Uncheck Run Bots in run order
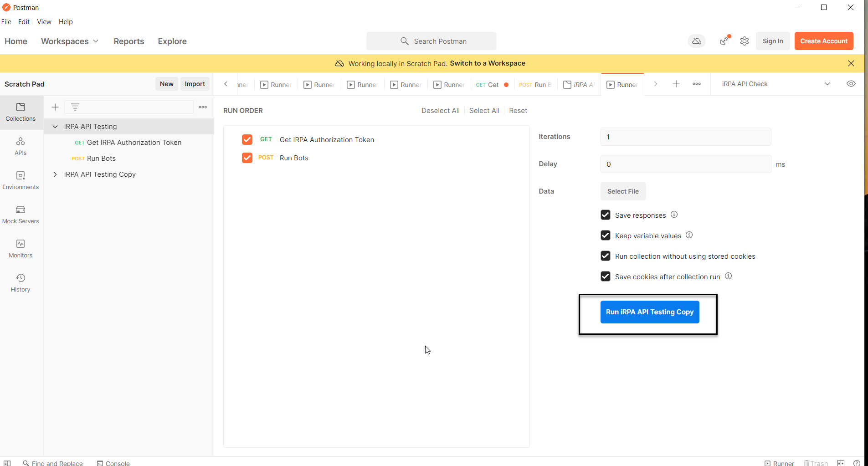This screenshot has height=466, width=868. [247, 158]
